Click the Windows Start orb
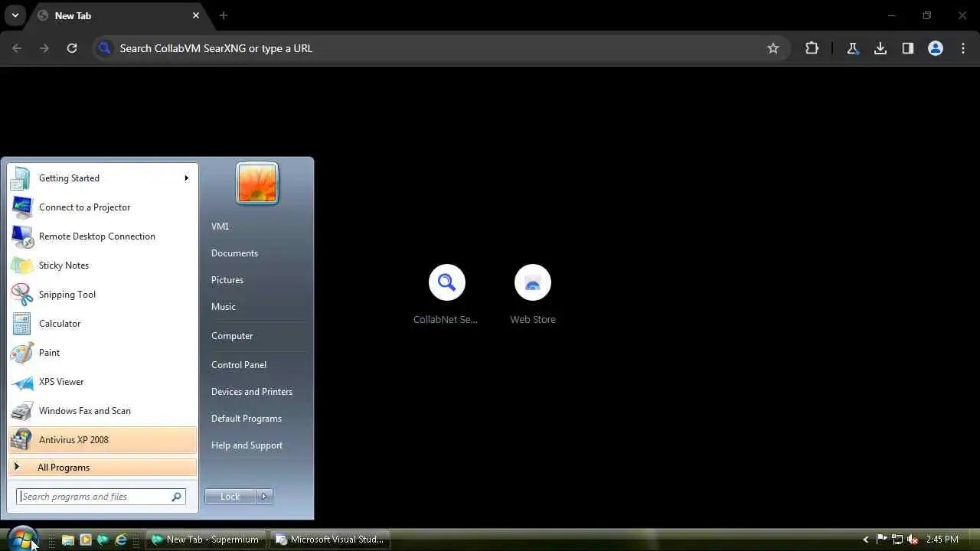This screenshot has height=551, width=980. coord(22,539)
